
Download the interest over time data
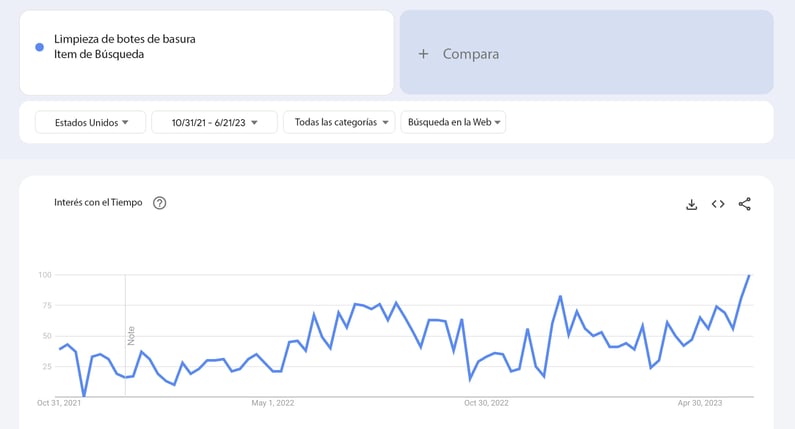coord(691,204)
